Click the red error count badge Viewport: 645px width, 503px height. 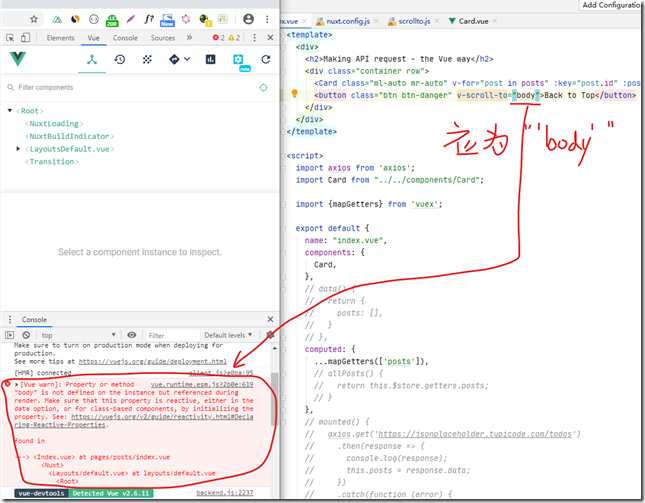pyautogui.click(x=218, y=38)
